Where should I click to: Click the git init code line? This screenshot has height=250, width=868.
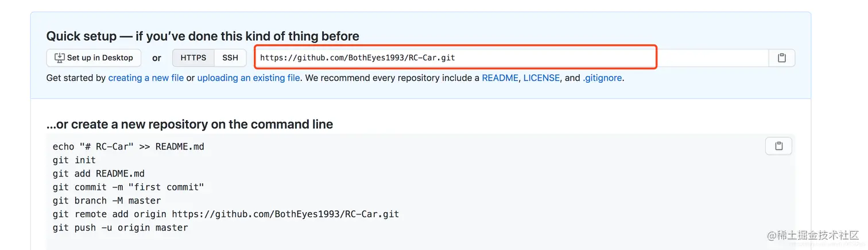coord(74,160)
